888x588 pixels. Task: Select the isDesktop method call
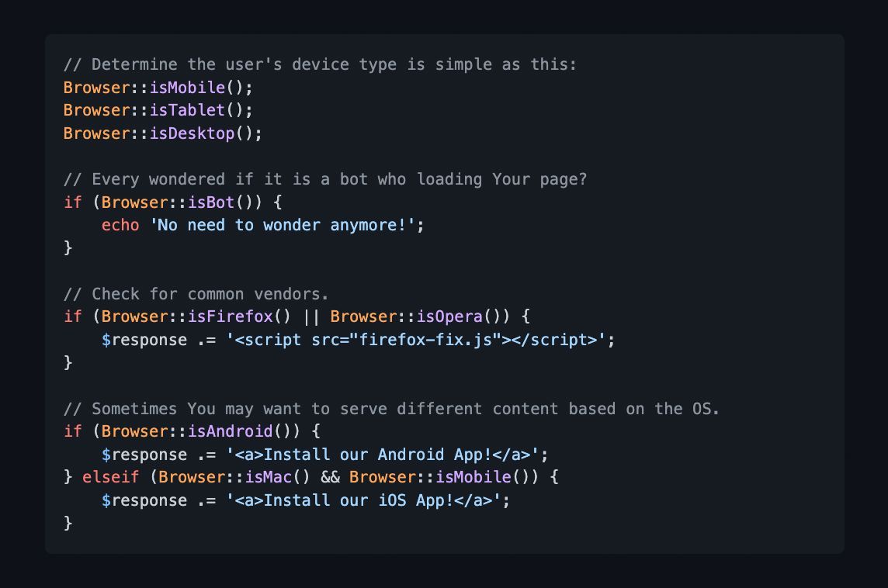coord(192,133)
